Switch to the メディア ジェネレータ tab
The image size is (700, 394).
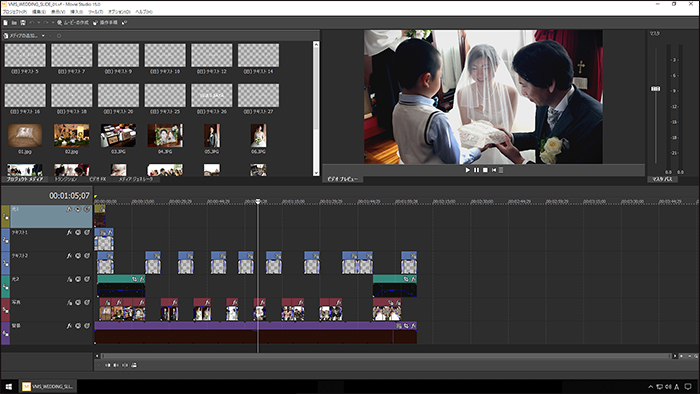tap(136, 179)
